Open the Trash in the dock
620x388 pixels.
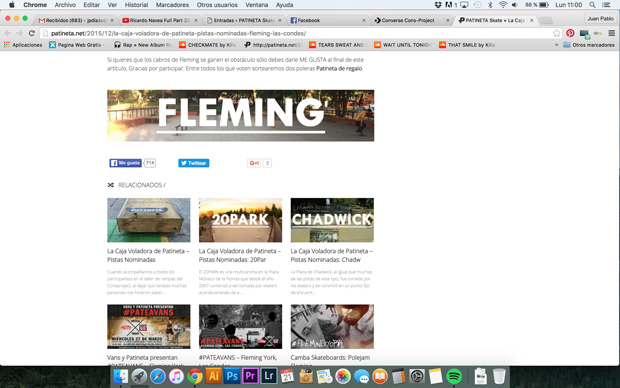pos(499,376)
